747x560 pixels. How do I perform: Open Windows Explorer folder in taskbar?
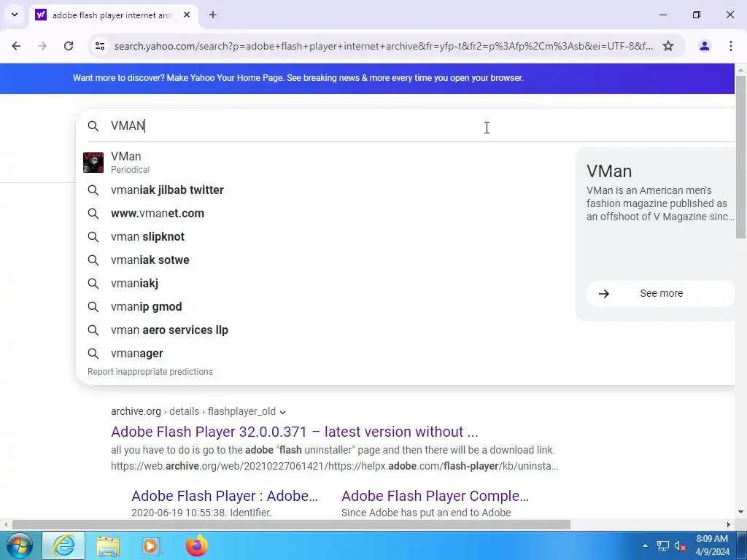108,545
